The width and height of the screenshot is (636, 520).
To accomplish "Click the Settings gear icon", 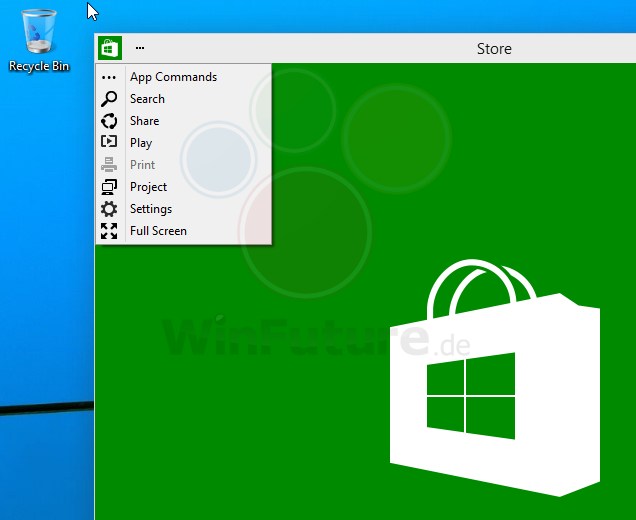I will pos(109,209).
